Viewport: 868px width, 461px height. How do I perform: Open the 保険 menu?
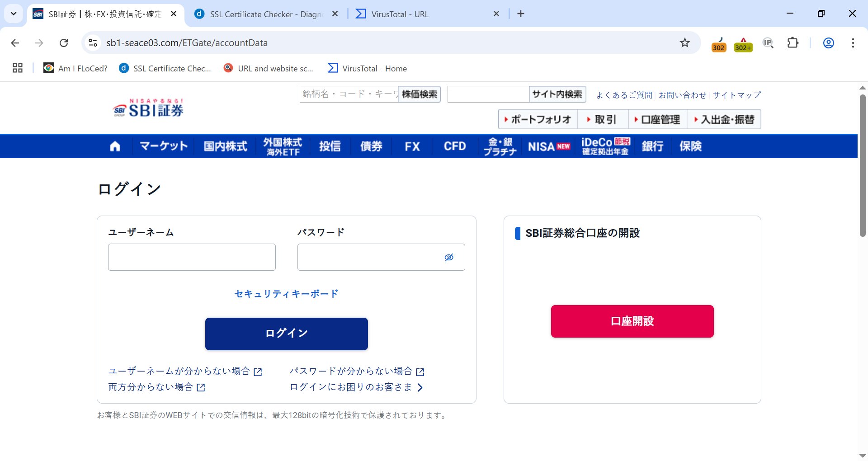690,146
